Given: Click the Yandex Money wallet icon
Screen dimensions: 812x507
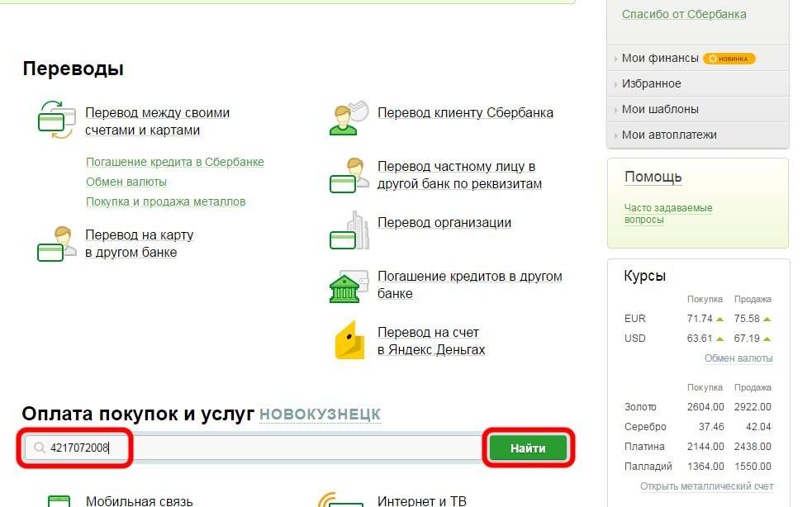Looking at the screenshot, I should pos(350,339).
